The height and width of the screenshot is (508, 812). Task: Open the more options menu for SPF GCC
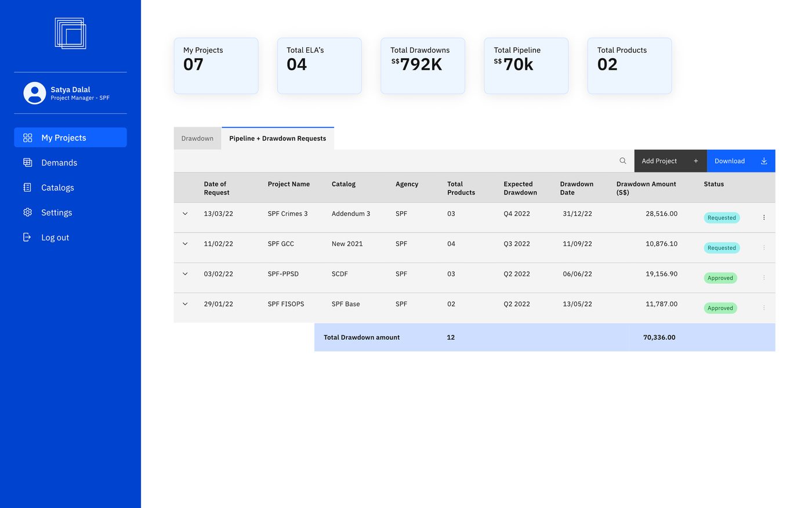[x=764, y=247]
